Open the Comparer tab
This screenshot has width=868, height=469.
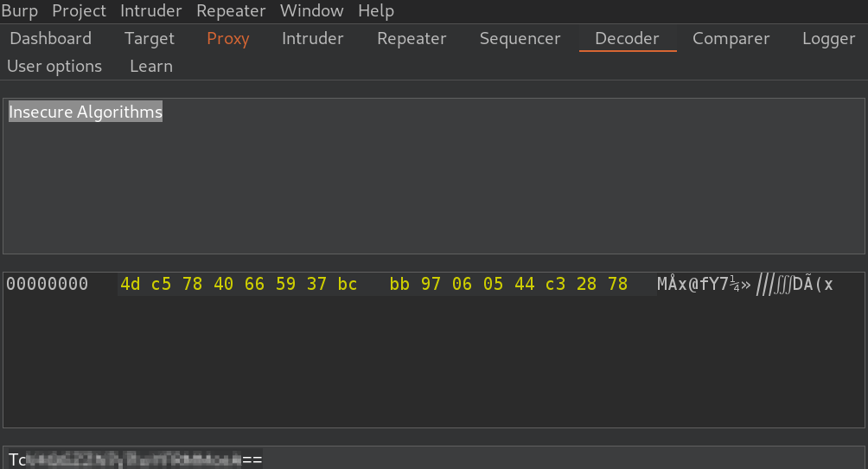(x=731, y=38)
